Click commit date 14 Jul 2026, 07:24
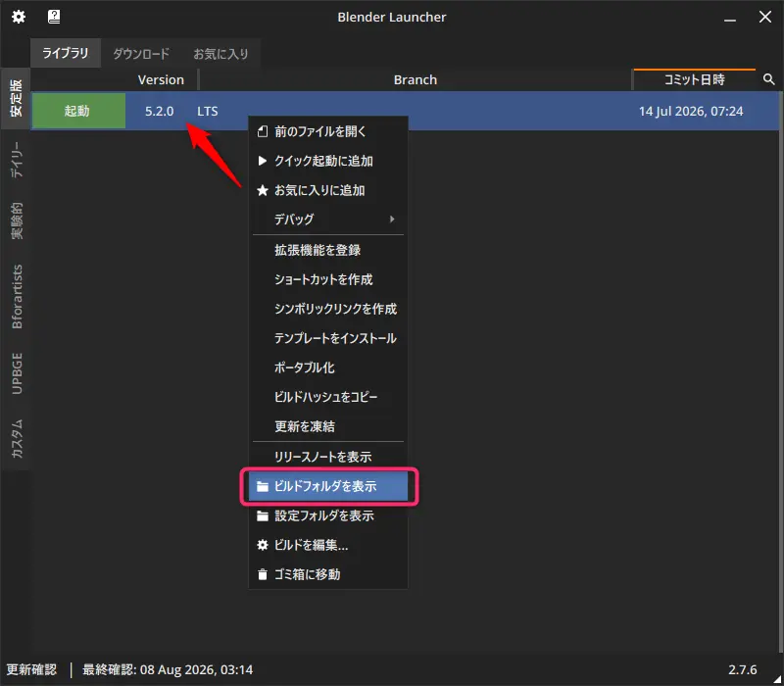Viewport: 784px width, 686px height. pos(691,111)
